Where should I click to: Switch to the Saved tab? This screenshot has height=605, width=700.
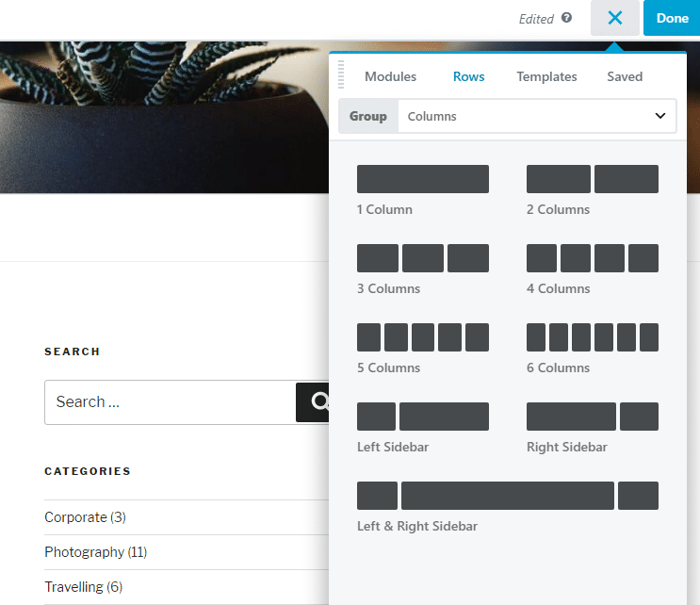coord(625,77)
